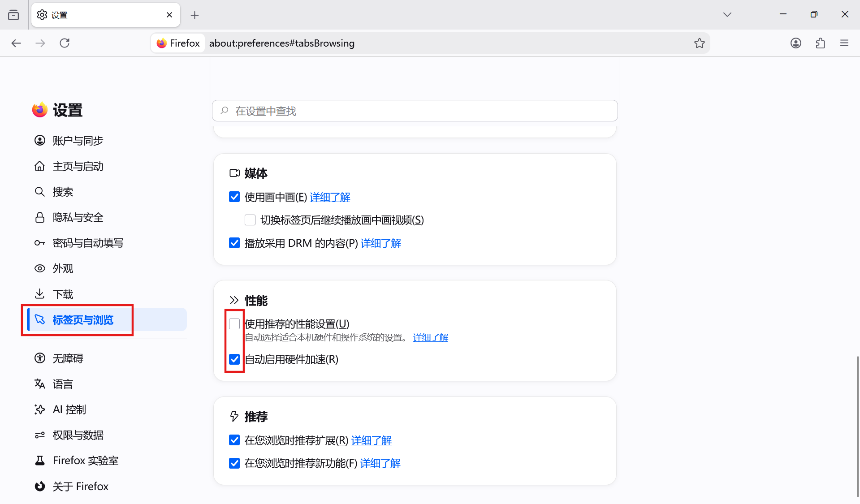The width and height of the screenshot is (860, 504).
Task: Bookmark this page with the star icon
Action: [699, 43]
